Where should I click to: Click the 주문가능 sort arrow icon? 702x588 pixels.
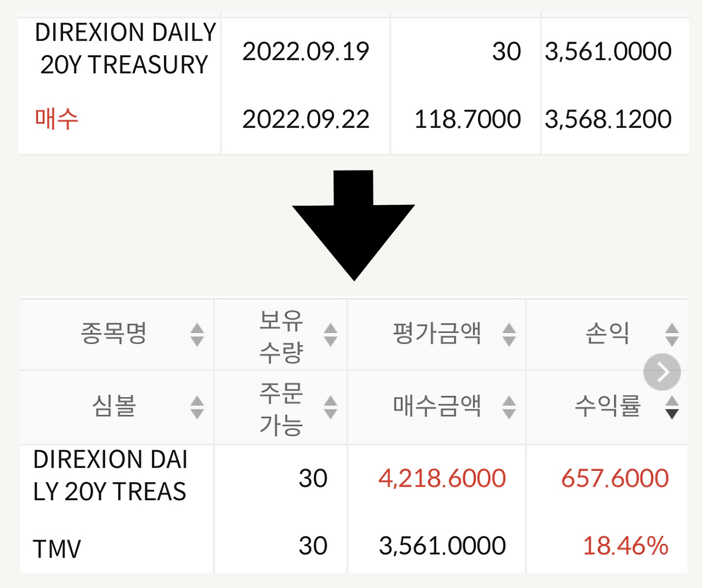330,408
